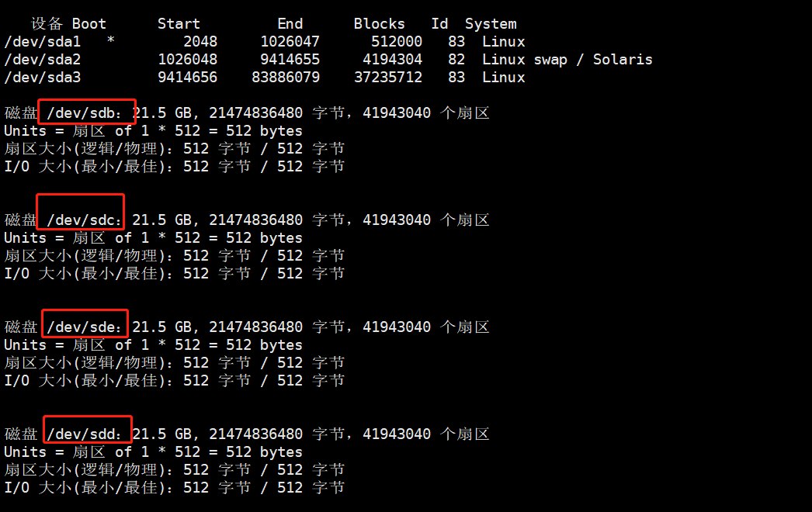Click the System column header
This screenshot has width=812, height=512.
(491, 24)
